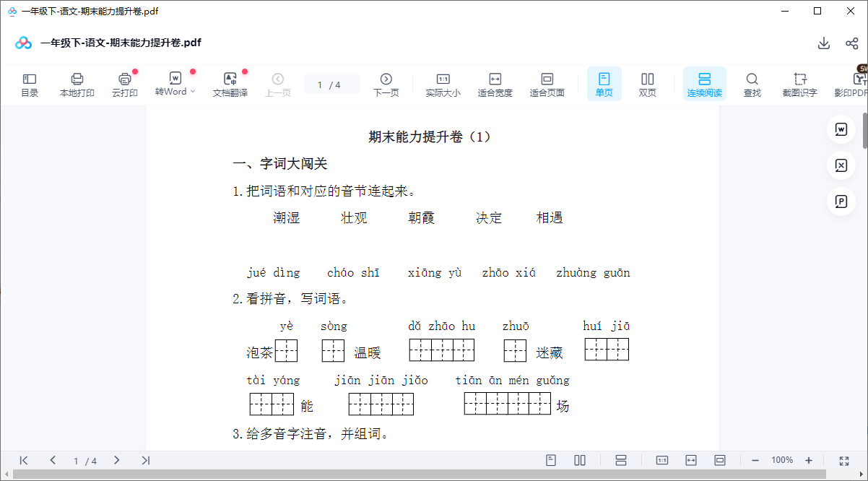The image size is (868, 481).
Task: Jump to last page in bottom bar
Action: [x=145, y=460]
